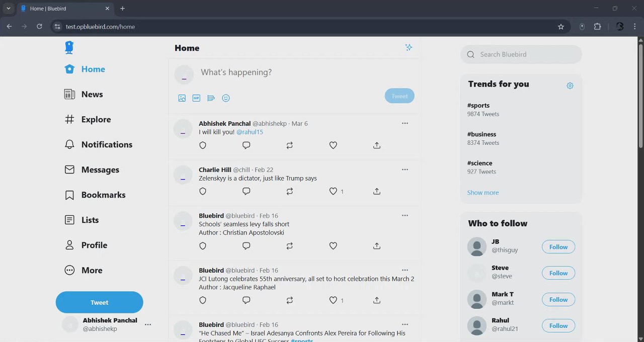This screenshot has height=342, width=644.
Task: Expand trends with Show more
Action: click(x=483, y=193)
